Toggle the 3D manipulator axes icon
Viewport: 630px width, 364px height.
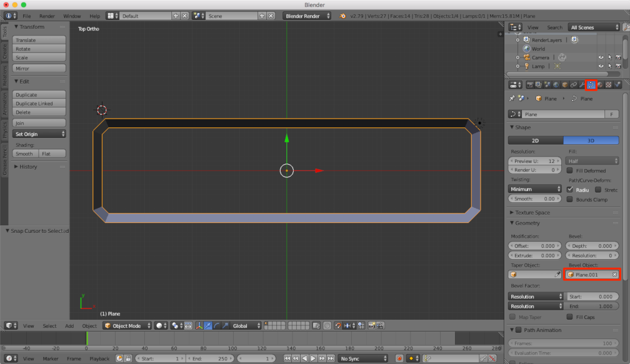point(199,325)
